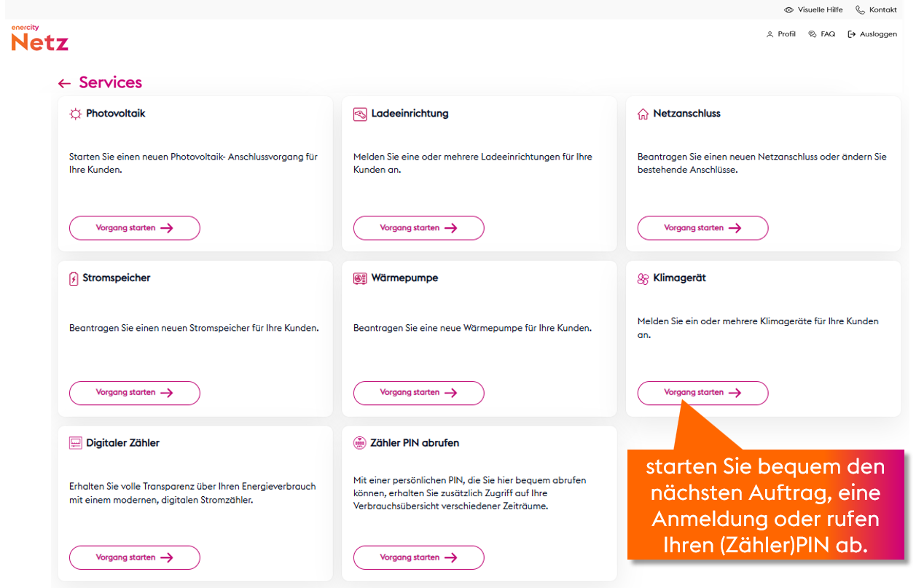Open the FAQ page
Screen dimensions: 916x588
click(822, 34)
